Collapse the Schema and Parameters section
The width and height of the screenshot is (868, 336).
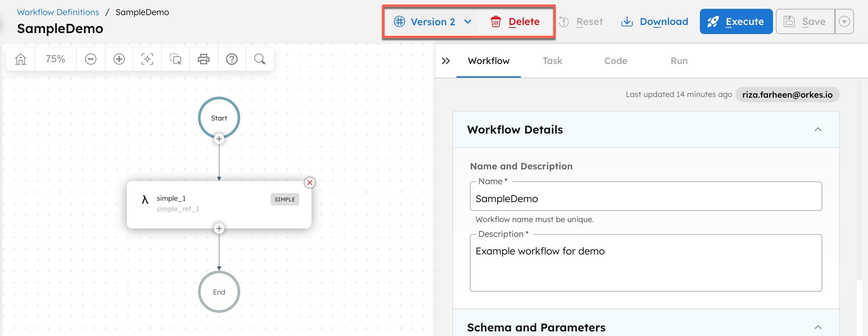[x=818, y=327]
